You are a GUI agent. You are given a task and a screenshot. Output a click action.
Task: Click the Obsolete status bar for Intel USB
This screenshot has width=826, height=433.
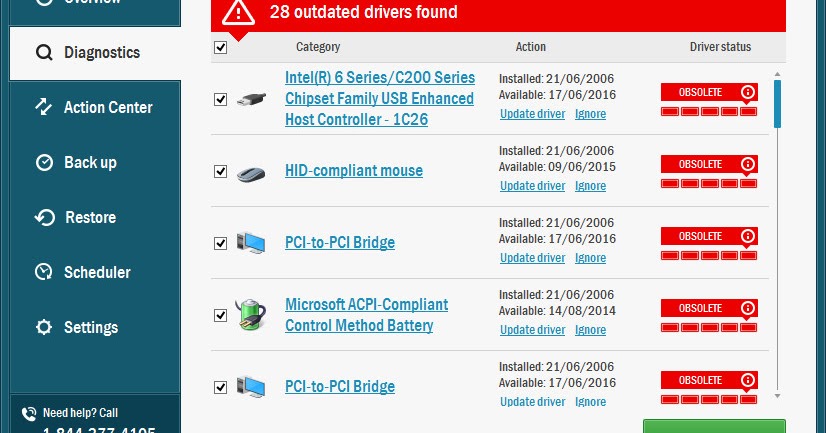708,92
